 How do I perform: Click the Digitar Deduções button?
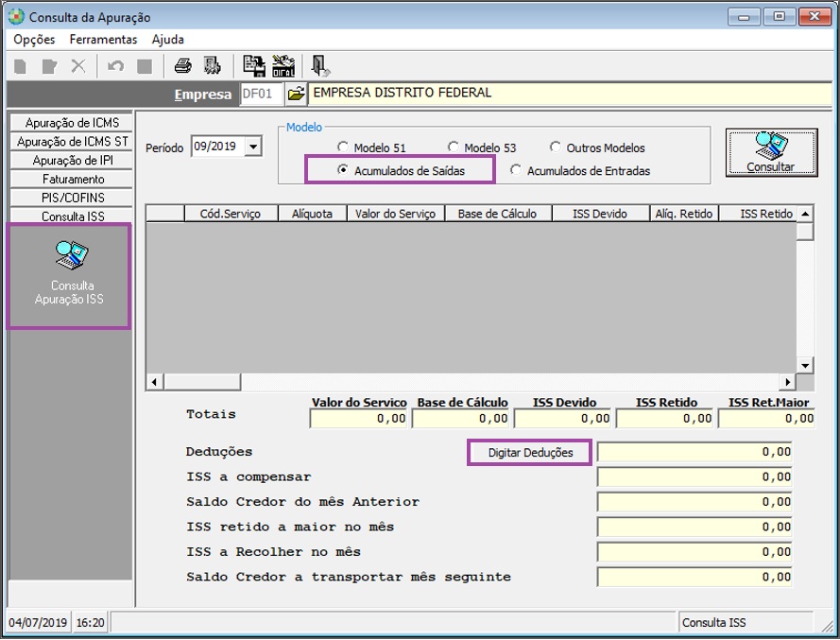click(x=530, y=453)
